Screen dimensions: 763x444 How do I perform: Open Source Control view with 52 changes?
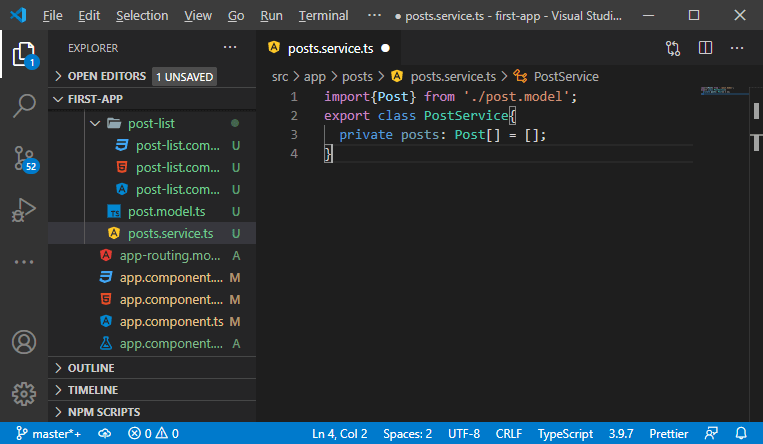point(25,159)
